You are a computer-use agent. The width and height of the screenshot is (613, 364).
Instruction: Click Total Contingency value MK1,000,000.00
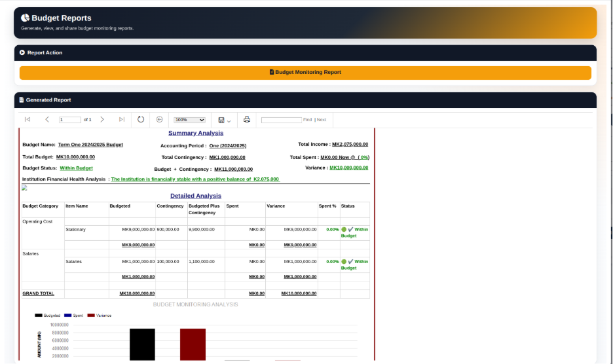click(x=227, y=158)
